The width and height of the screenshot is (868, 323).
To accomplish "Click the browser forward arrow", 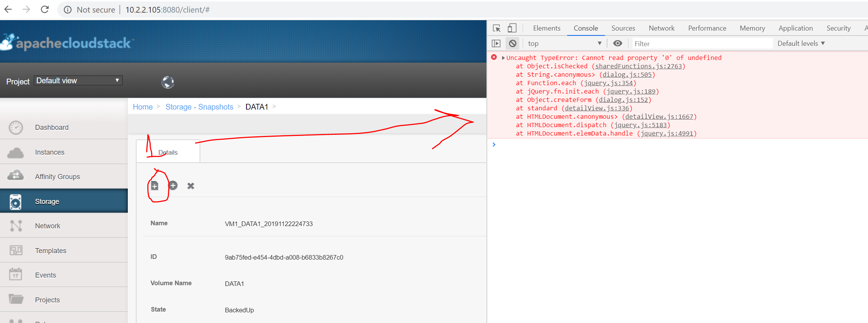I will [x=26, y=9].
